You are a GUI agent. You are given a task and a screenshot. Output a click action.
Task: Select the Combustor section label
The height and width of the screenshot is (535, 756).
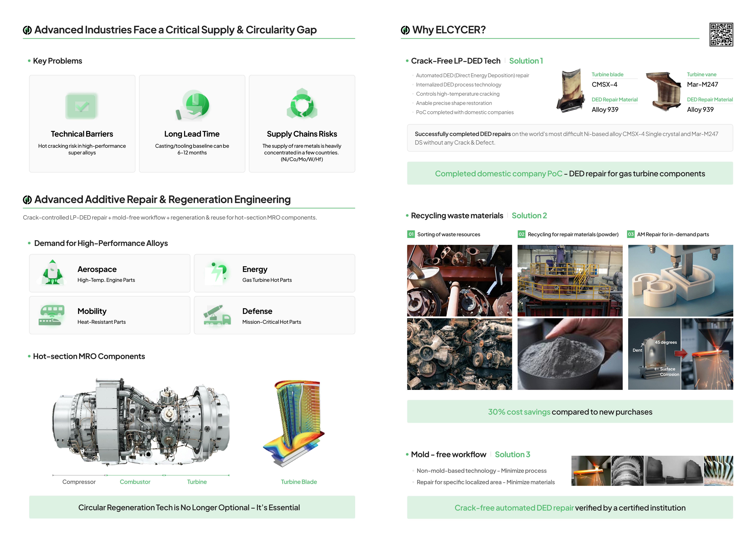coord(135,482)
